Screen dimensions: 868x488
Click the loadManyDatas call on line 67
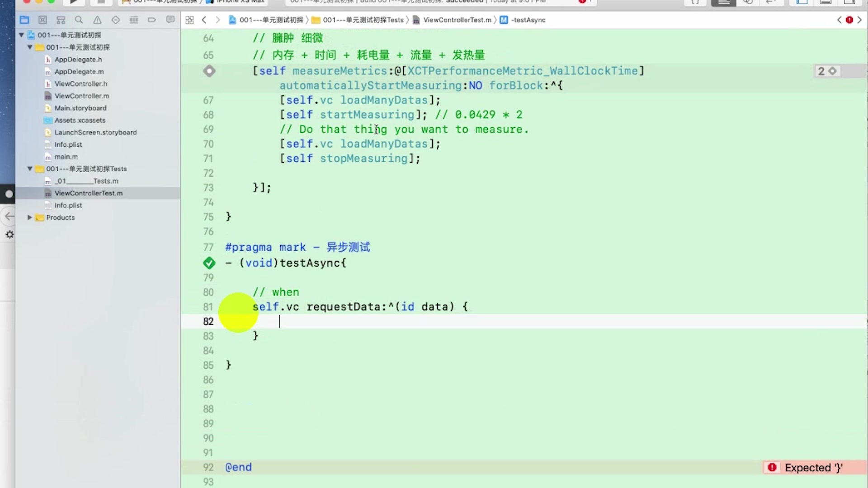(384, 100)
